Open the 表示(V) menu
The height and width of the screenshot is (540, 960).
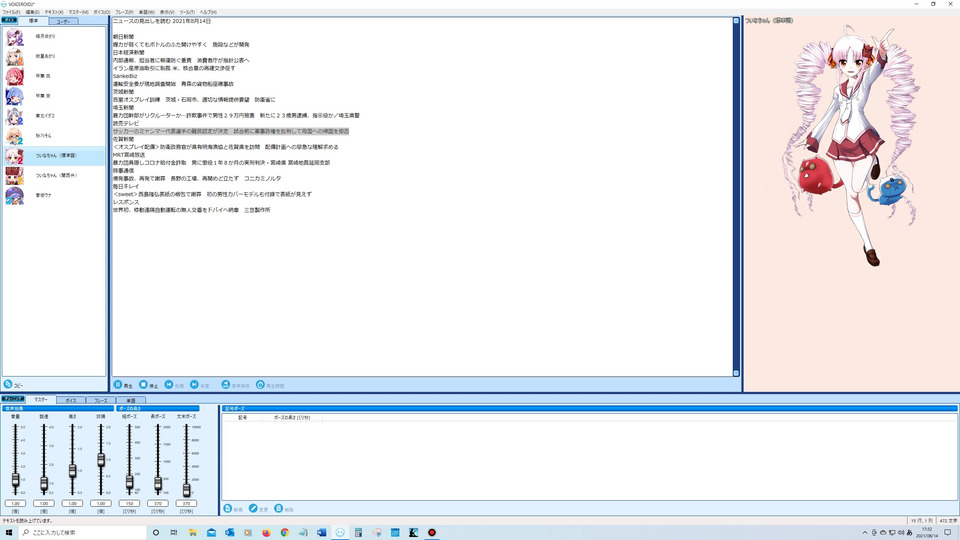point(167,12)
